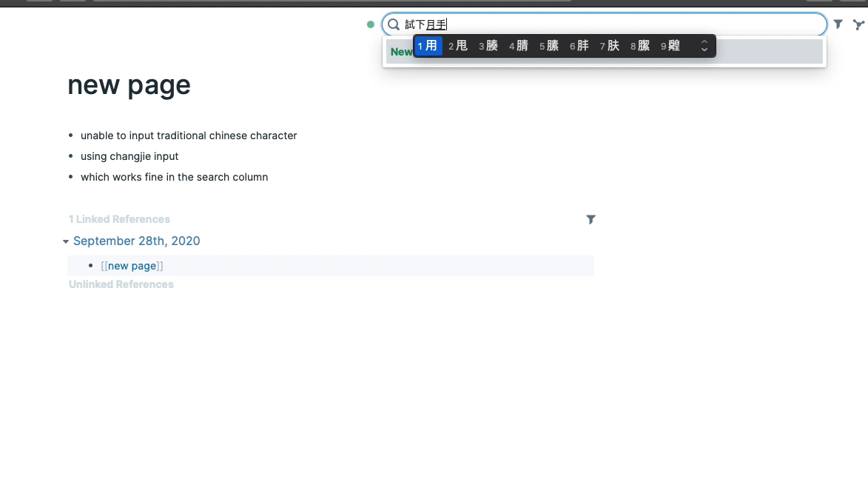Expand the Unlinked References section
The height and width of the screenshot is (482, 868).
point(121,284)
